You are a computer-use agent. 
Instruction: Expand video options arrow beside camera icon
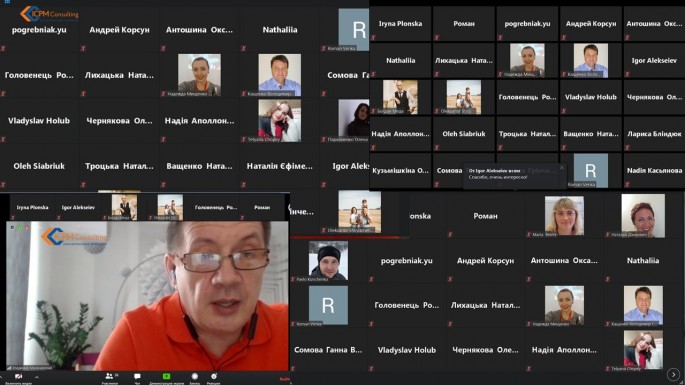pyautogui.click(x=37, y=377)
